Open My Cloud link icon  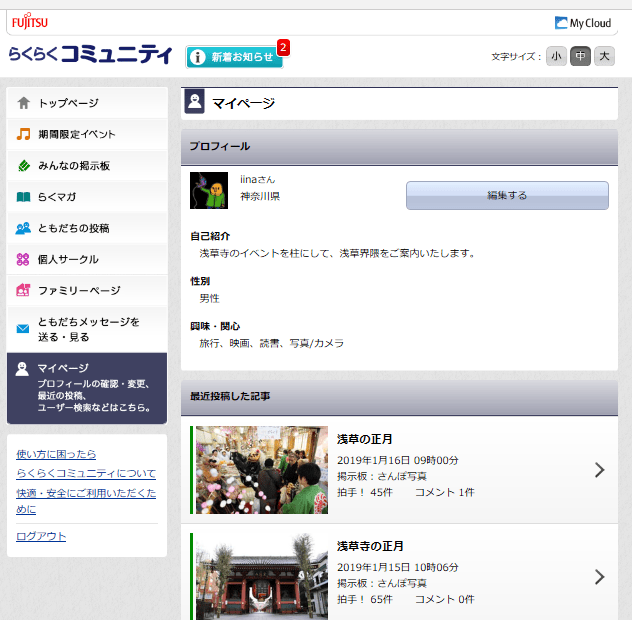click(x=561, y=23)
